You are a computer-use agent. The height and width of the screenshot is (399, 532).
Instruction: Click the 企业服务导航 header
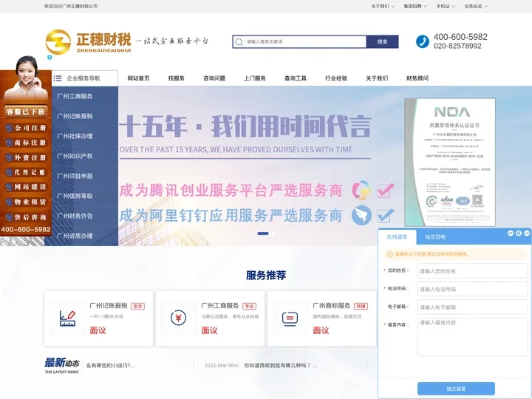point(83,78)
